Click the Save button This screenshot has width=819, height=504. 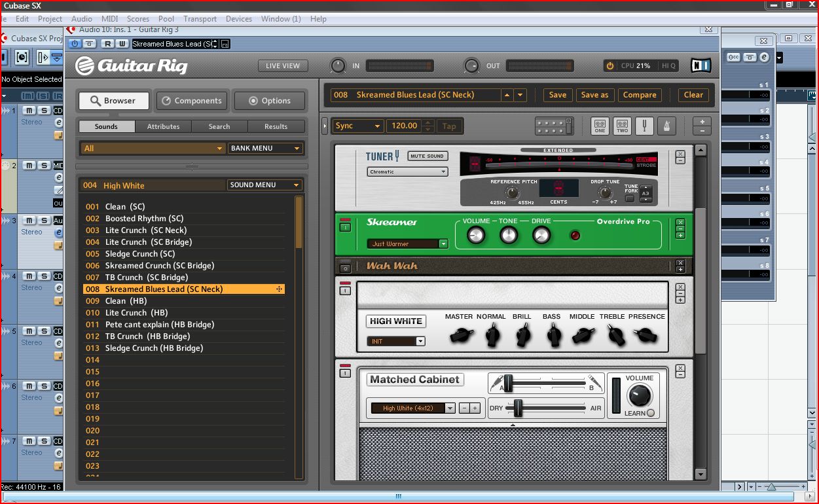[558, 95]
